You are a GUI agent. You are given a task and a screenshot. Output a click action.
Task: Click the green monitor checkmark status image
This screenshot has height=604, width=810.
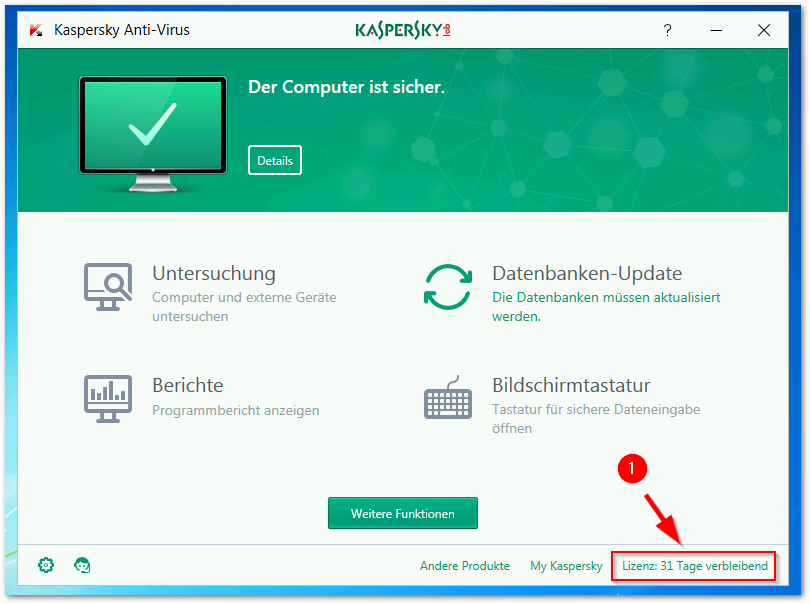[153, 134]
